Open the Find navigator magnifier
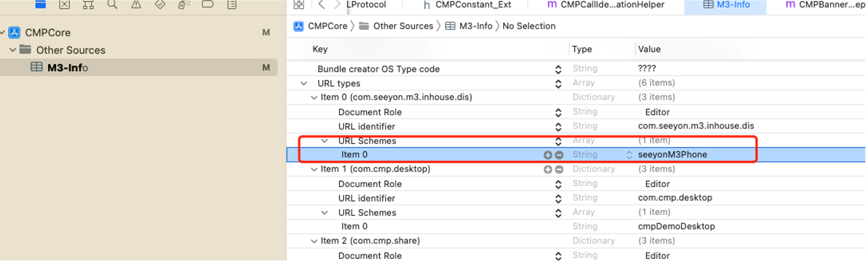Screen dimensions: 868x267 pyautogui.click(x=112, y=4)
